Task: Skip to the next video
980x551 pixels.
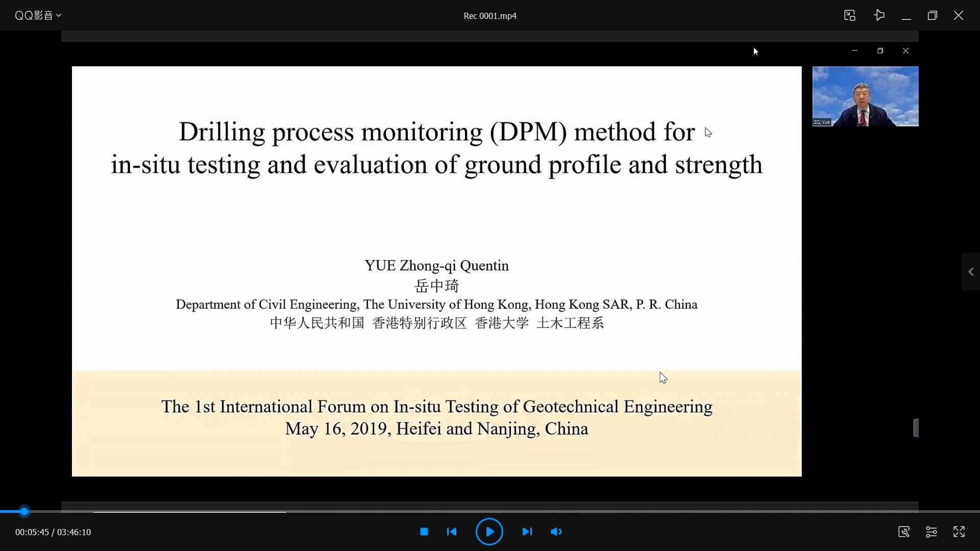Action: click(527, 532)
